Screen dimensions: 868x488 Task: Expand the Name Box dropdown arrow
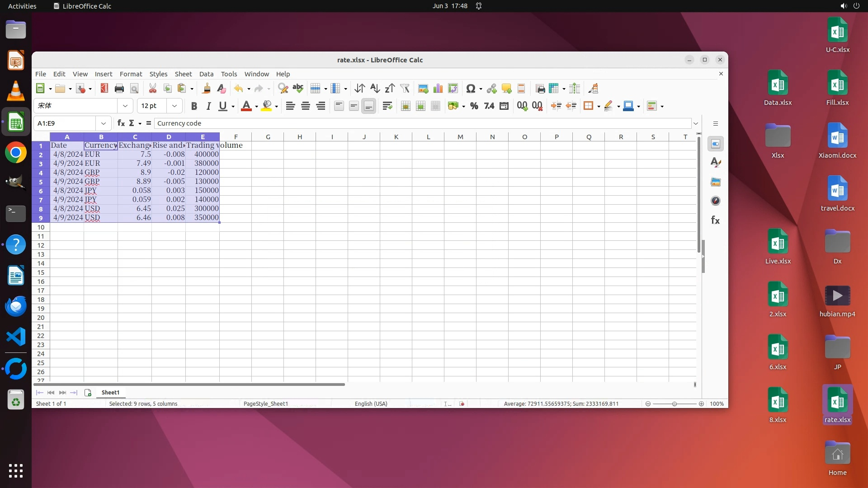(104, 123)
